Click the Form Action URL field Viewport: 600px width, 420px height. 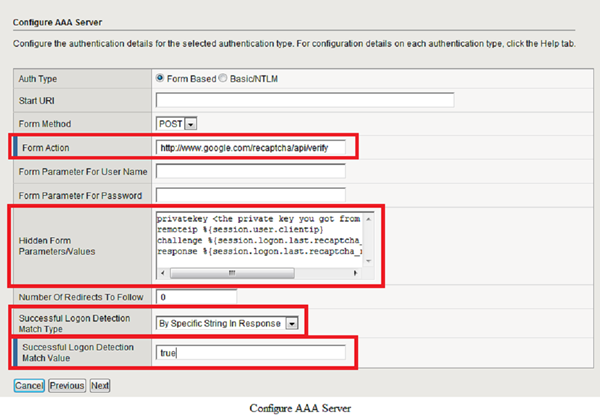click(251, 147)
